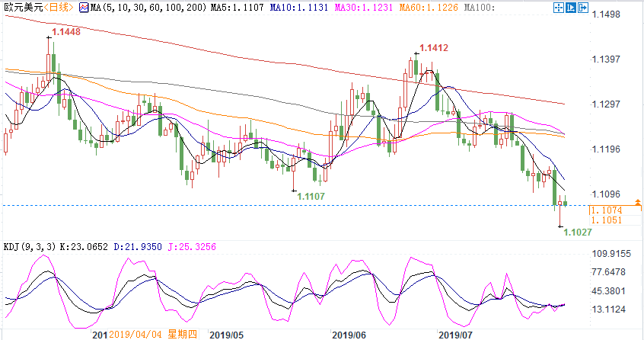The width and height of the screenshot is (644, 340).
Task: Click the current price 1.1074 tag
Action: [606, 209]
